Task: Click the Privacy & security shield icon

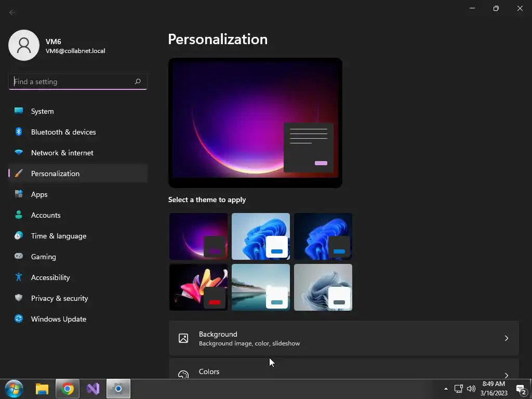Action: (19, 298)
